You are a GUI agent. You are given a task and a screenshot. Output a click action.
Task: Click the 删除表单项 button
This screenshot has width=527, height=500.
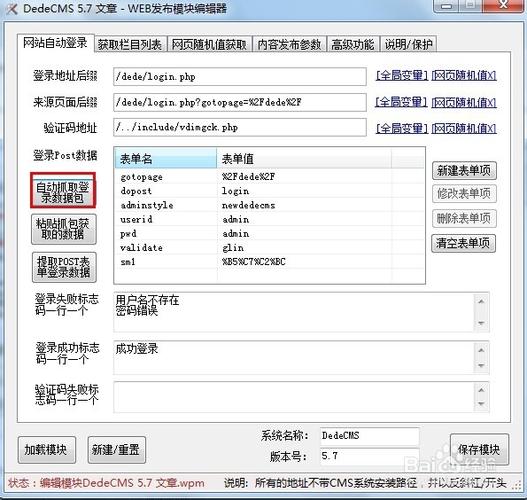pyautogui.click(x=464, y=219)
